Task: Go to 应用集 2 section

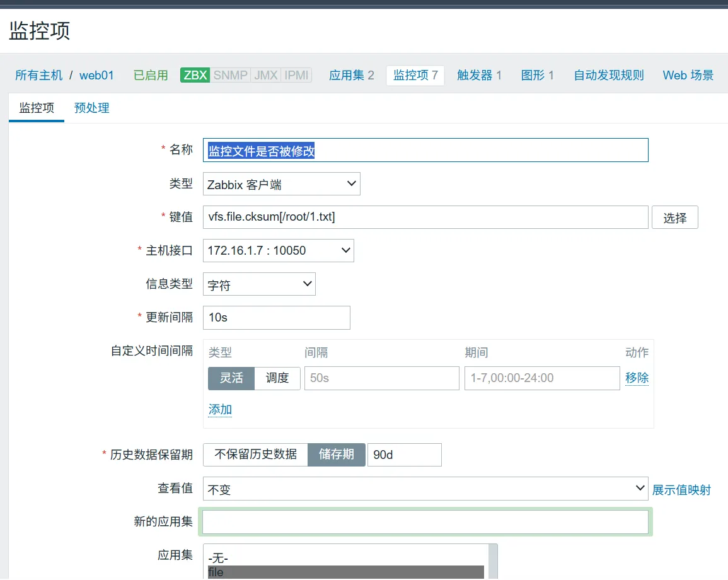Action: click(351, 75)
